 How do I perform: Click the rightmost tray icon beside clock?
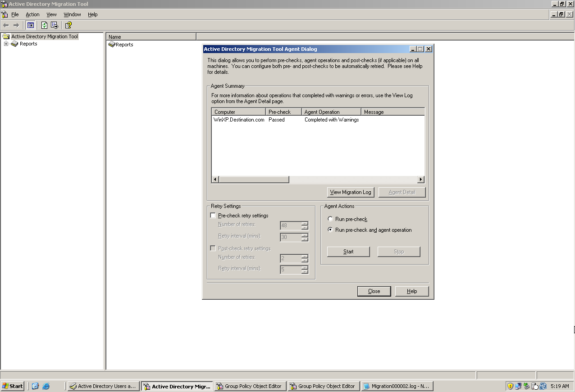[x=543, y=386]
